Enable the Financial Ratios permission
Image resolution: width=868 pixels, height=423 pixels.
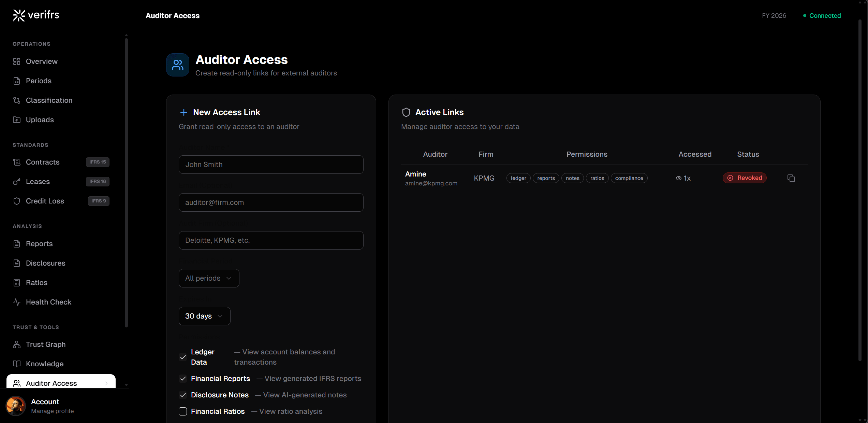point(183,411)
